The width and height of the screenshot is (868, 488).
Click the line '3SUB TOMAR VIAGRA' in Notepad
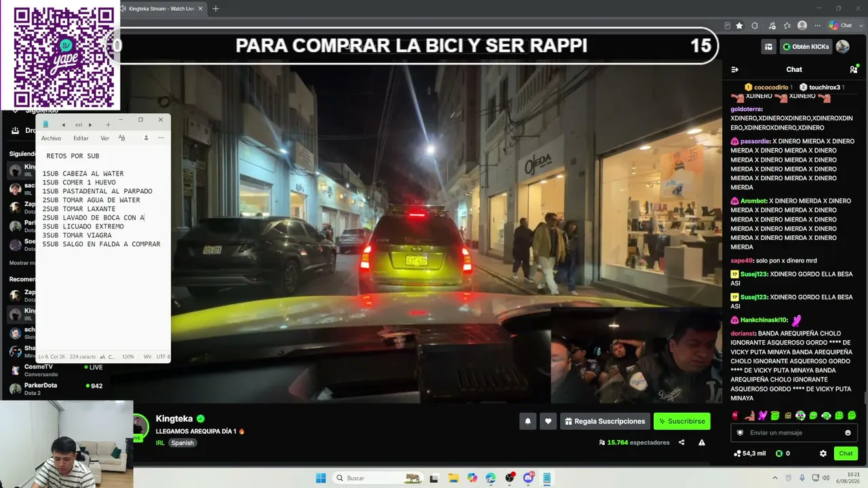pos(77,235)
